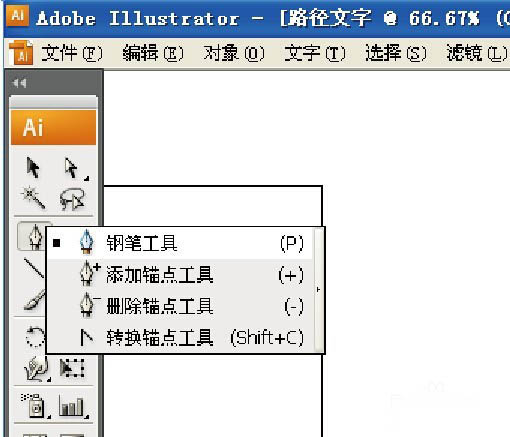Open the 选择(S) menu
The height and width of the screenshot is (437, 510).
pyautogui.click(x=396, y=53)
